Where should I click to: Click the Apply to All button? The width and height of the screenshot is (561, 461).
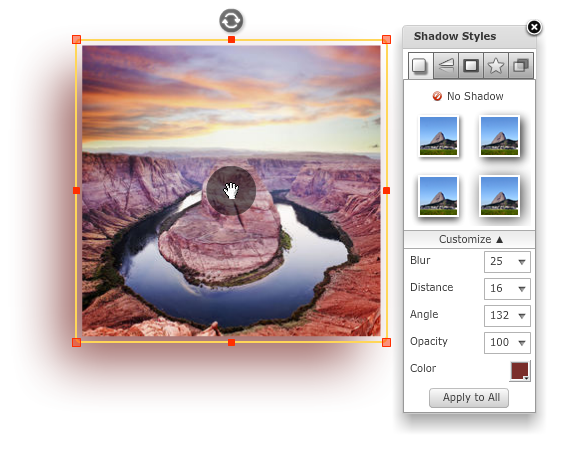tap(469, 398)
